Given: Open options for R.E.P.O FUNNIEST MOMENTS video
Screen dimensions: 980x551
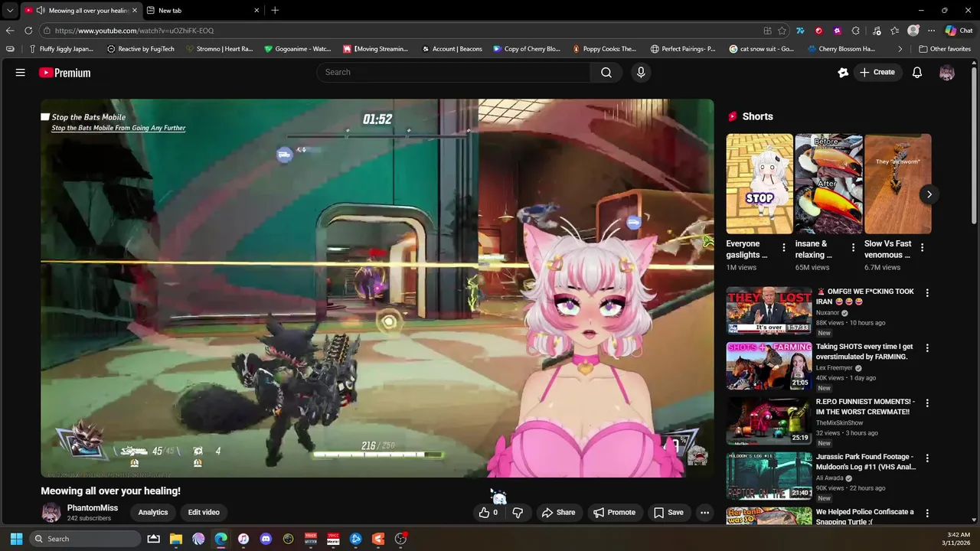Looking at the screenshot, I should (x=927, y=403).
